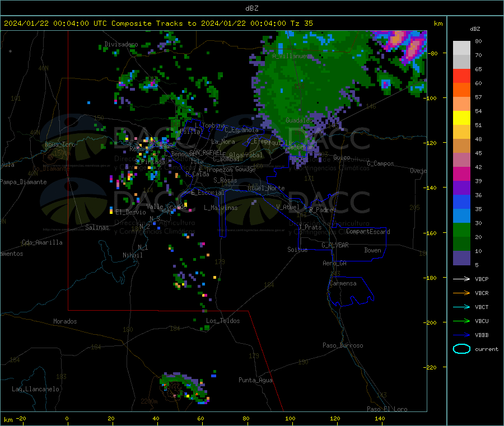Click the green VBCU arrow in legend
This screenshot has width=504, height=426.
click(461, 321)
